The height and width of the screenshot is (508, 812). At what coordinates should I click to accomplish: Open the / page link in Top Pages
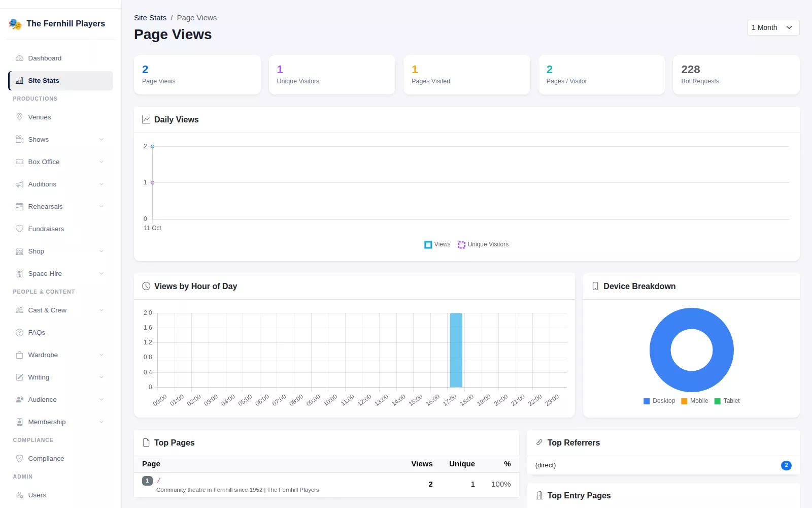(x=159, y=481)
